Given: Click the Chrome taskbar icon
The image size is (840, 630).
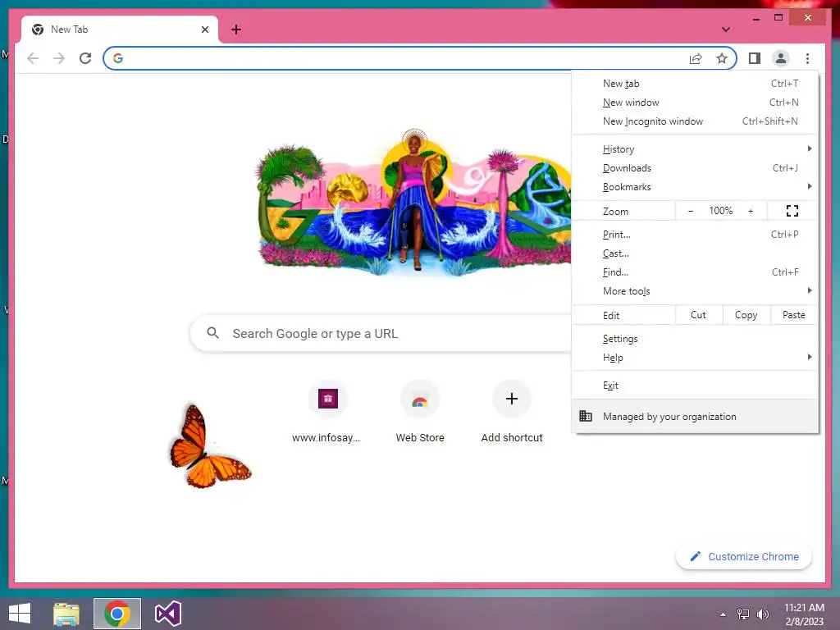Looking at the screenshot, I should point(117,614).
